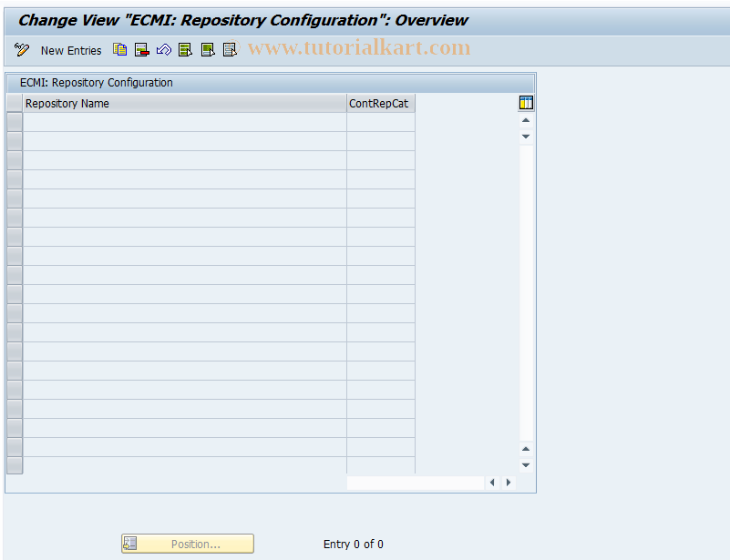Click the Position... button
Image resolution: width=730 pixels, height=560 pixels.
(188, 544)
